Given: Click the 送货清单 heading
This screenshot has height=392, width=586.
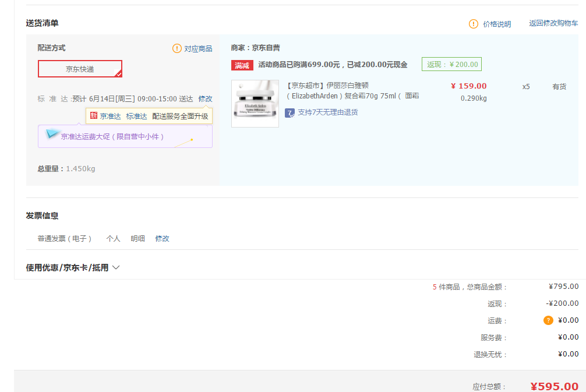Looking at the screenshot, I should click(42, 23).
